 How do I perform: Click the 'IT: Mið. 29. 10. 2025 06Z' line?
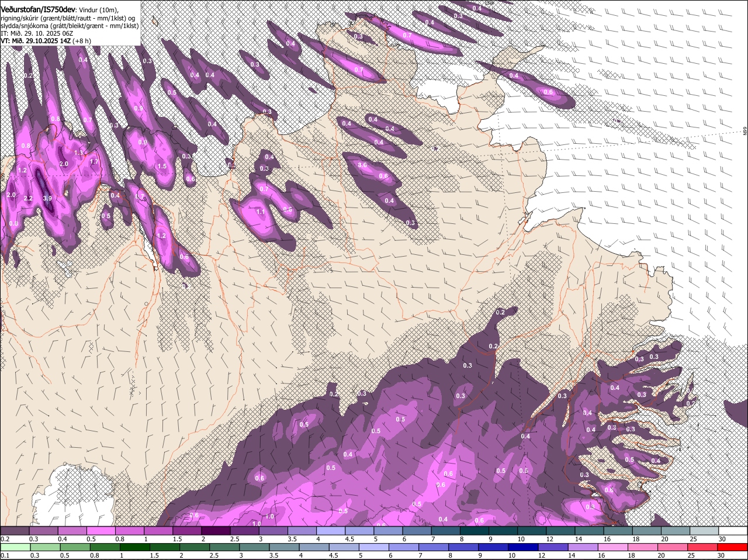37,33
